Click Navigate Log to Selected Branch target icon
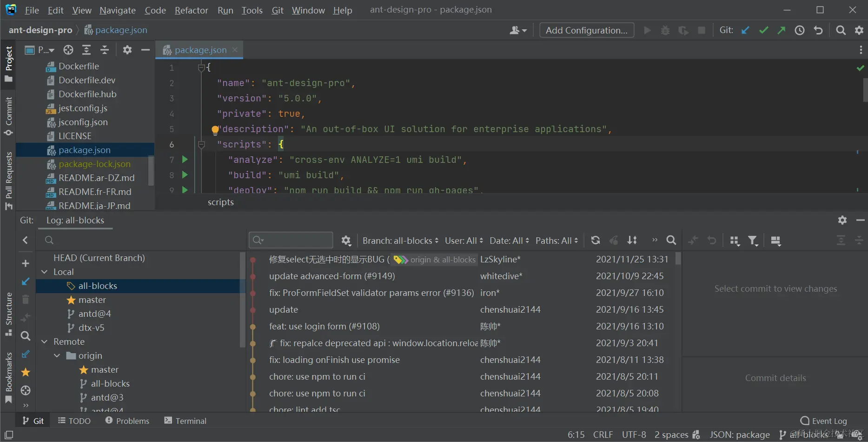 click(26, 390)
